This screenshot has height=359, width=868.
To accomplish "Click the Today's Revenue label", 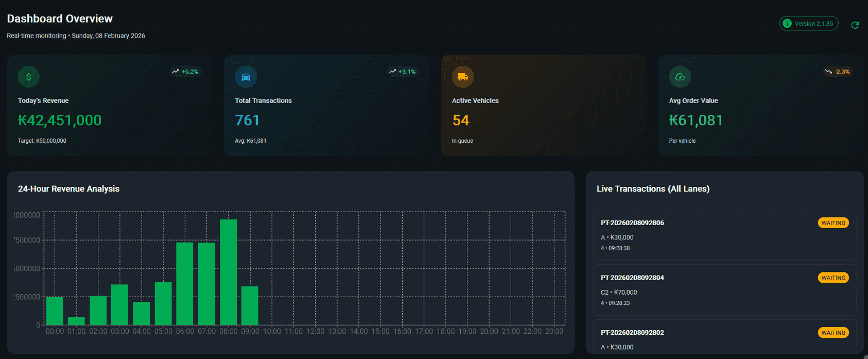I will [43, 100].
